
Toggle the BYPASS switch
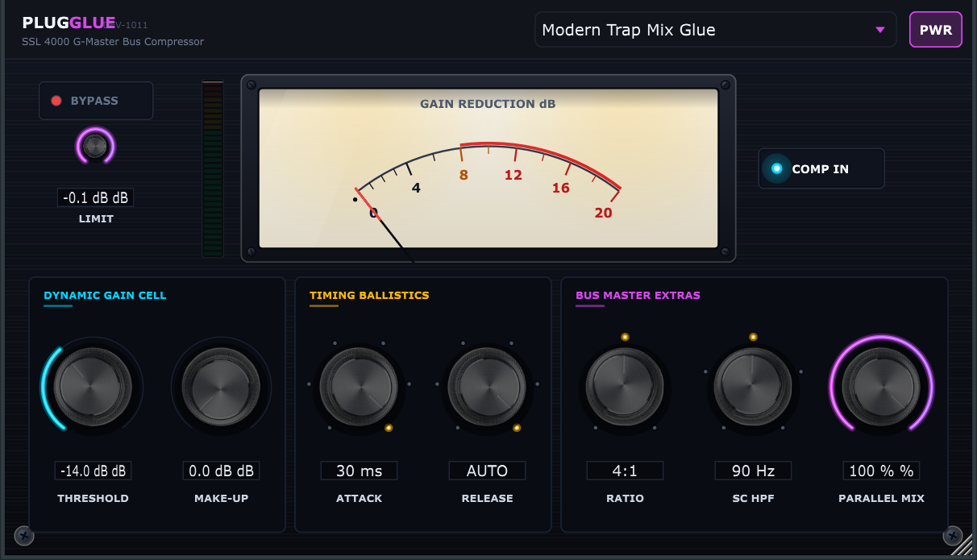(x=96, y=101)
